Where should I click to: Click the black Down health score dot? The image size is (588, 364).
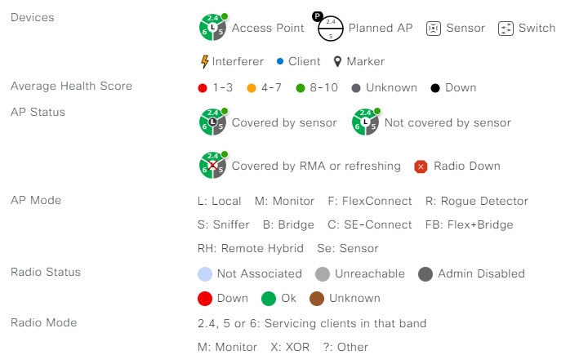435,88
